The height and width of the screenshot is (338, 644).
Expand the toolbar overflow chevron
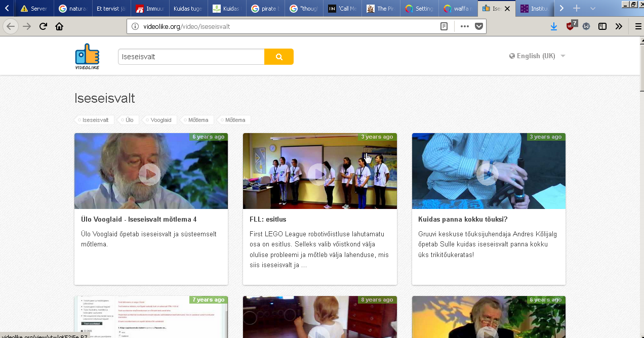(x=619, y=26)
